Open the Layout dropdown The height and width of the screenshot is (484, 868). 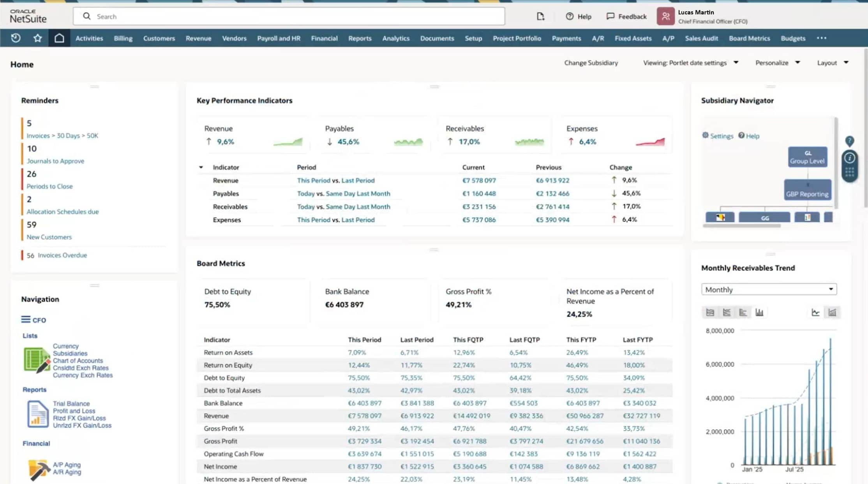coord(833,63)
